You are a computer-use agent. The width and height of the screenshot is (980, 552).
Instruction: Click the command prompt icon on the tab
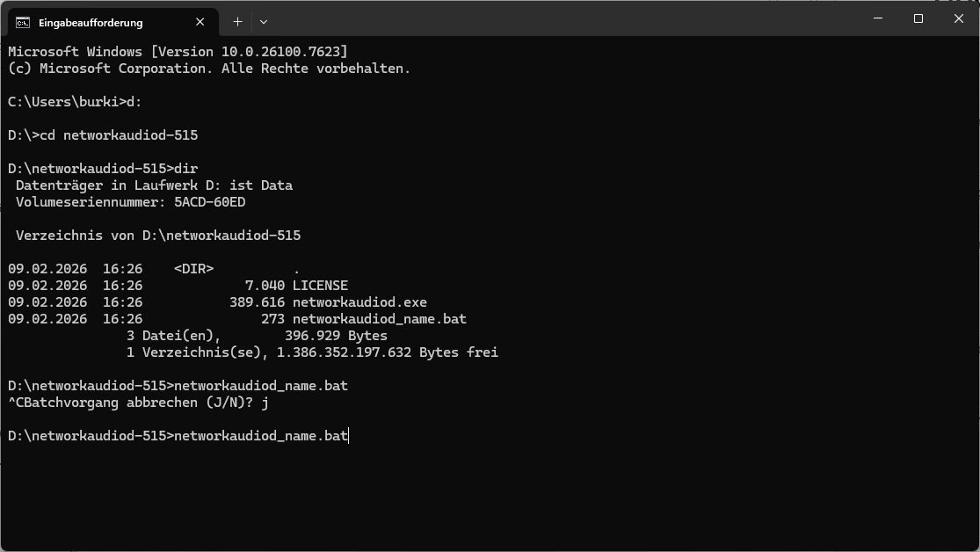(x=23, y=22)
